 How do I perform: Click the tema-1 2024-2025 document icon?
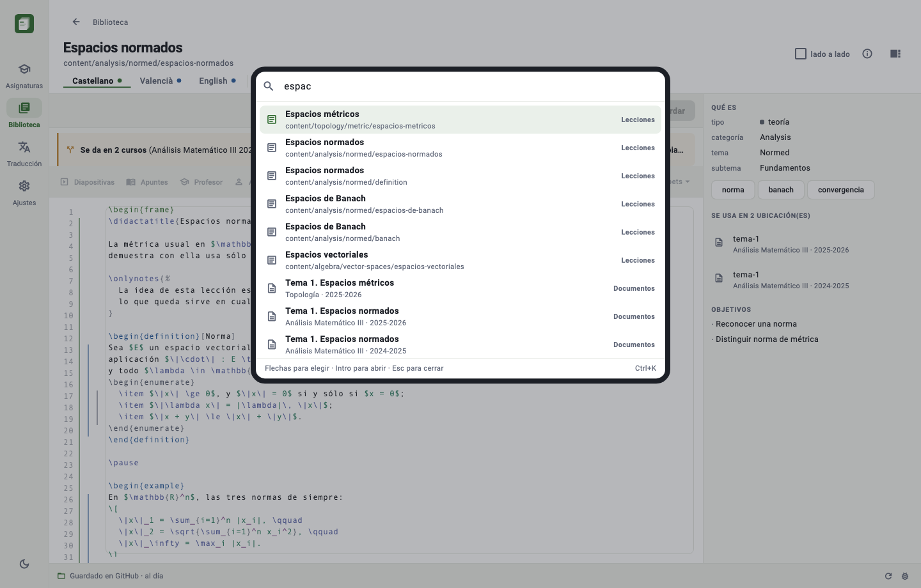point(719,278)
